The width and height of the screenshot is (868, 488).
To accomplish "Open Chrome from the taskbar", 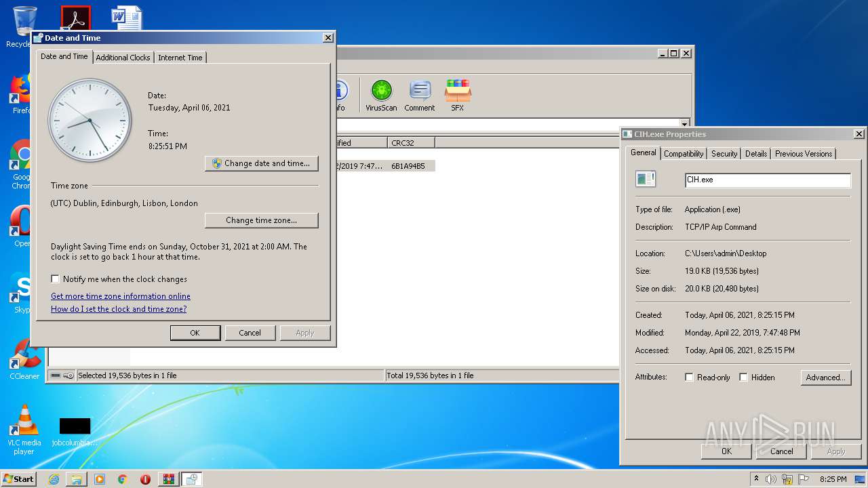I will (122, 479).
